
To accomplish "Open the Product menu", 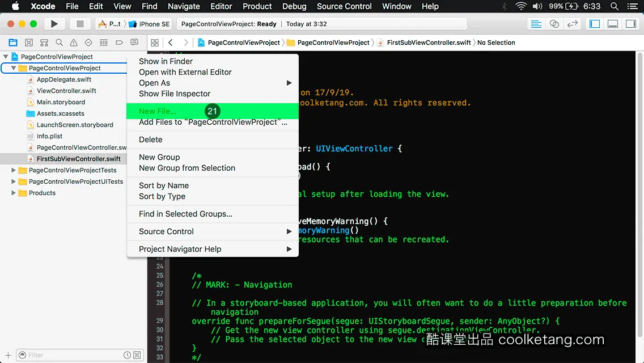I will pos(257,6).
